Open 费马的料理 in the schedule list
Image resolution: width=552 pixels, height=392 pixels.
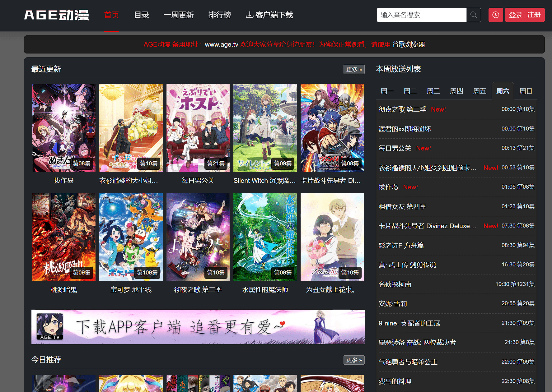395,381
